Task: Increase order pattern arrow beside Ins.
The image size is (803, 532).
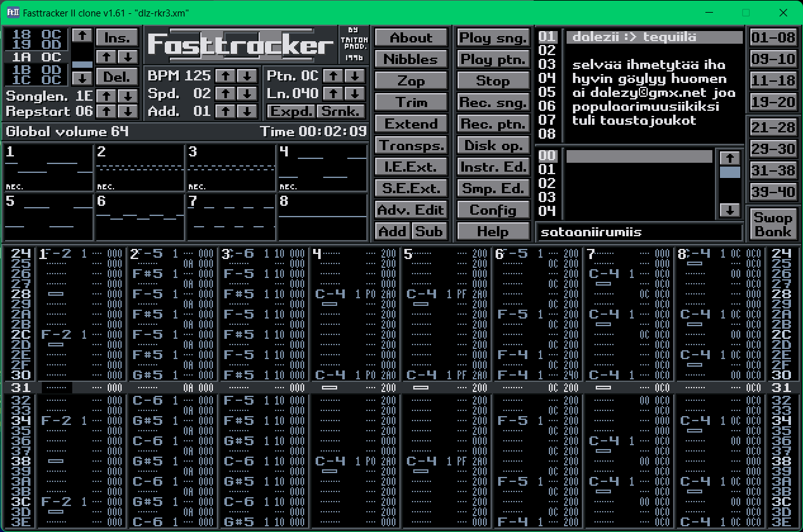Action: (x=106, y=56)
